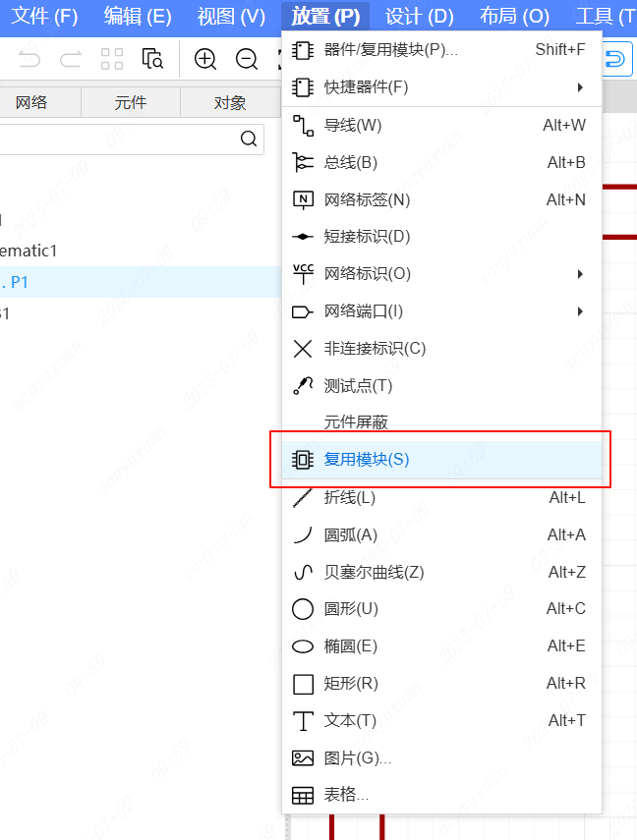
Task: Click the zoom in magnifier icon
Action: pos(205,59)
